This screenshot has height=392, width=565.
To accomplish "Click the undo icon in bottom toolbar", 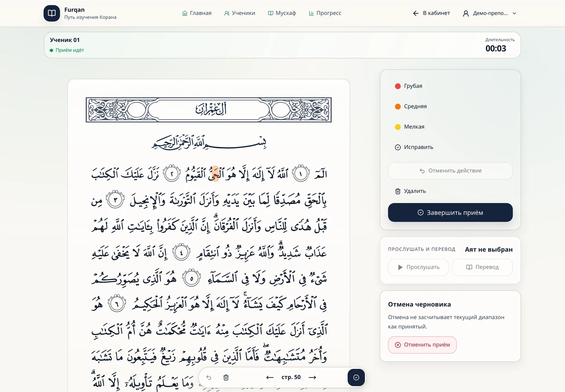I will [209, 377].
